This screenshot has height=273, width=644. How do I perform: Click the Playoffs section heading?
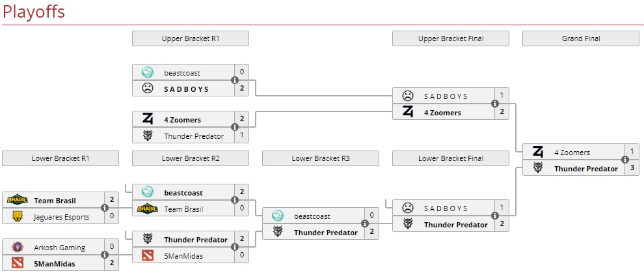(x=33, y=12)
